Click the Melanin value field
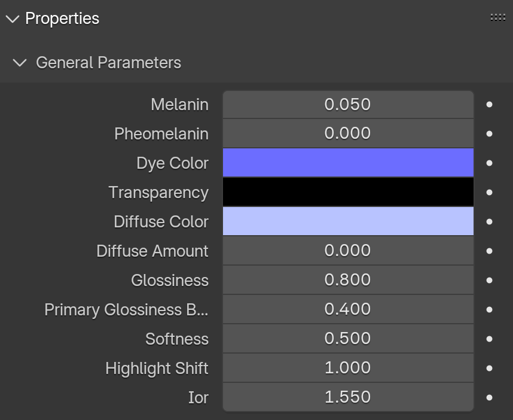This screenshot has height=420, width=513. 348,105
